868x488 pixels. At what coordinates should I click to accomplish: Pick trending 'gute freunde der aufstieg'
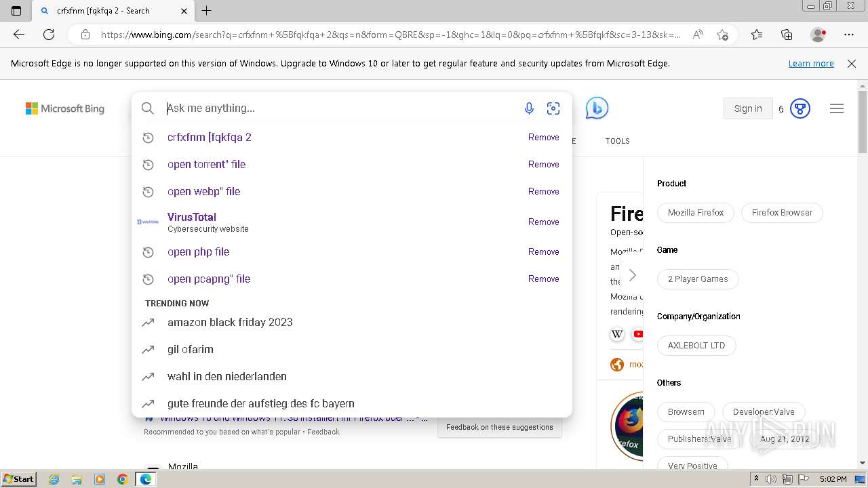(352, 404)
